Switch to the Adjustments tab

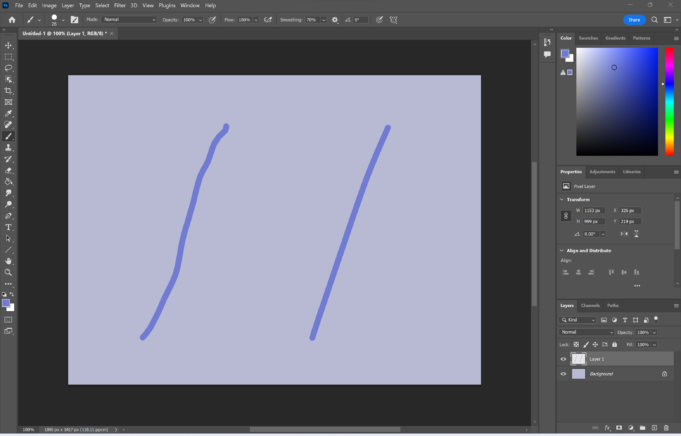[602, 172]
